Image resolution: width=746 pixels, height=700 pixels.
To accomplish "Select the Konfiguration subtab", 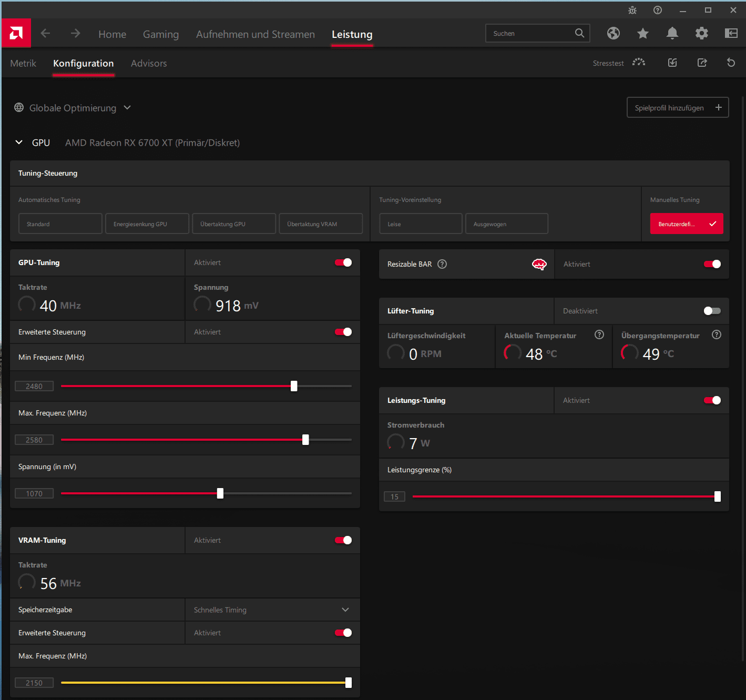I will (x=84, y=63).
